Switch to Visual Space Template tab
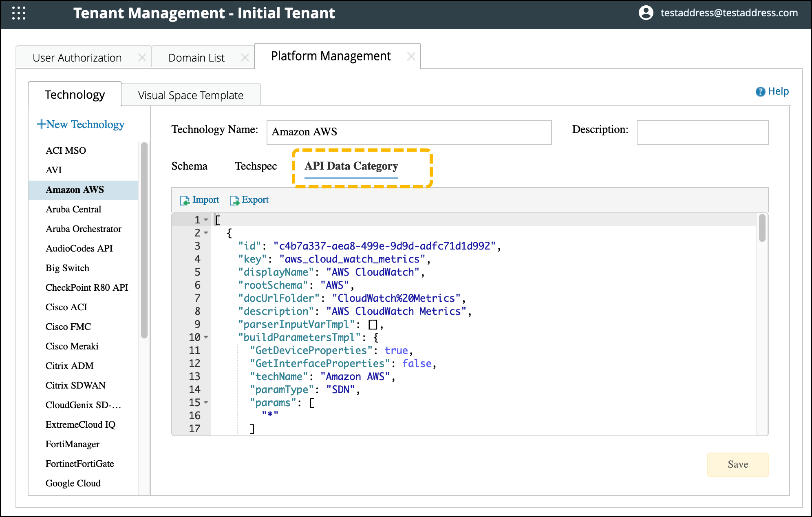The height and width of the screenshot is (517, 812). (x=190, y=95)
